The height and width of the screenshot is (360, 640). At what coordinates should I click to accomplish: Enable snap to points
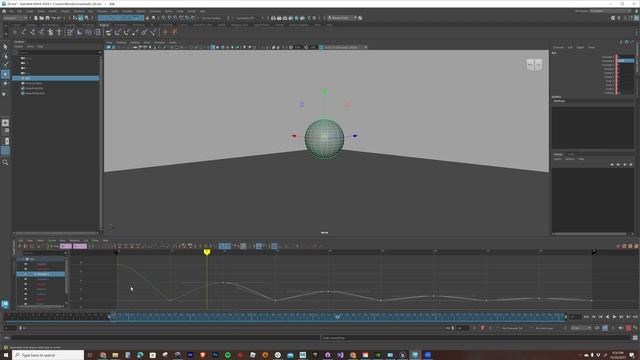click(x=176, y=18)
